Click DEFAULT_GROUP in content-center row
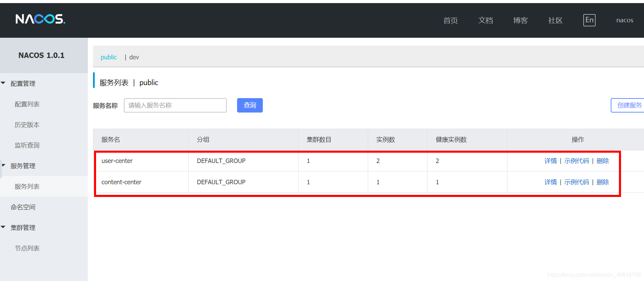This screenshot has width=644, height=281. (x=221, y=182)
